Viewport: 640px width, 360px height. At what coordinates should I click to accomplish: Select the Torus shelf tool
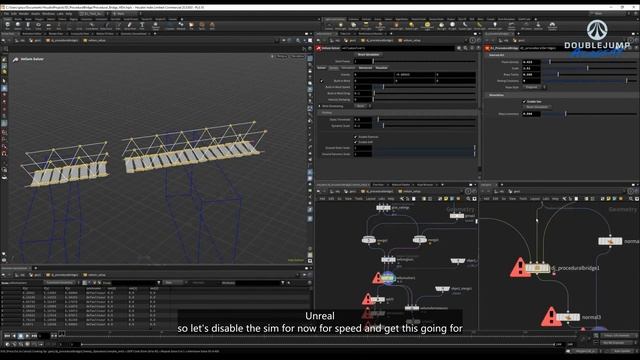[x=38, y=26]
